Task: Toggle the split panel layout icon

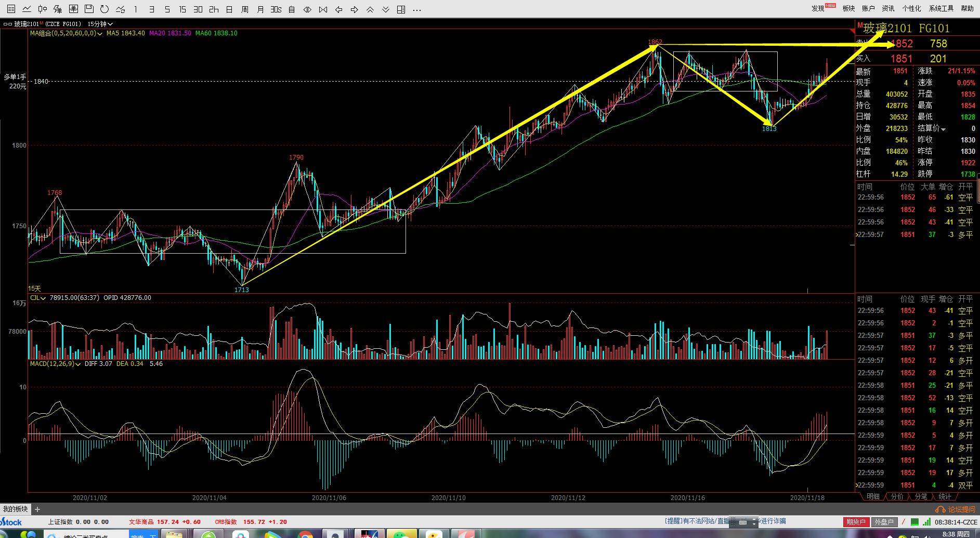Action: [401, 9]
